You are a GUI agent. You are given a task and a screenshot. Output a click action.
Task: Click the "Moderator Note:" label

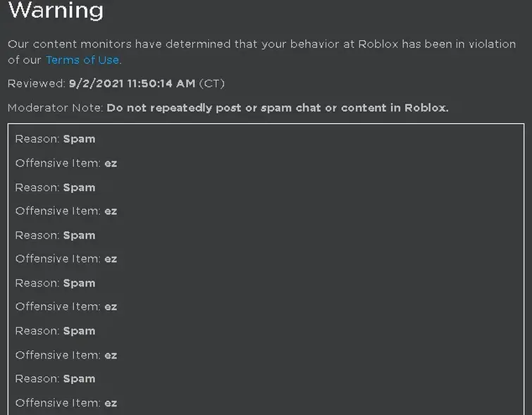pyautogui.click(x=55, y=108)
